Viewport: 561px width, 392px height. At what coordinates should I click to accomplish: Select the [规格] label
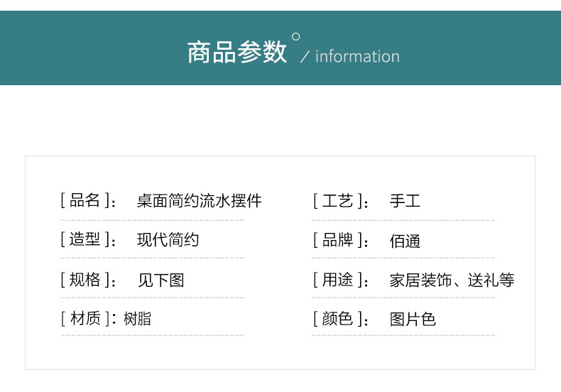pos(85,280)
